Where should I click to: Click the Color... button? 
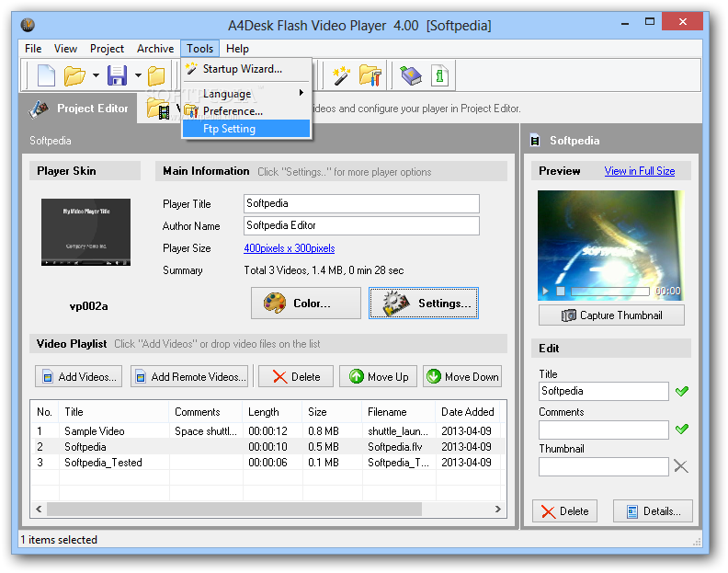pos(305,303)
